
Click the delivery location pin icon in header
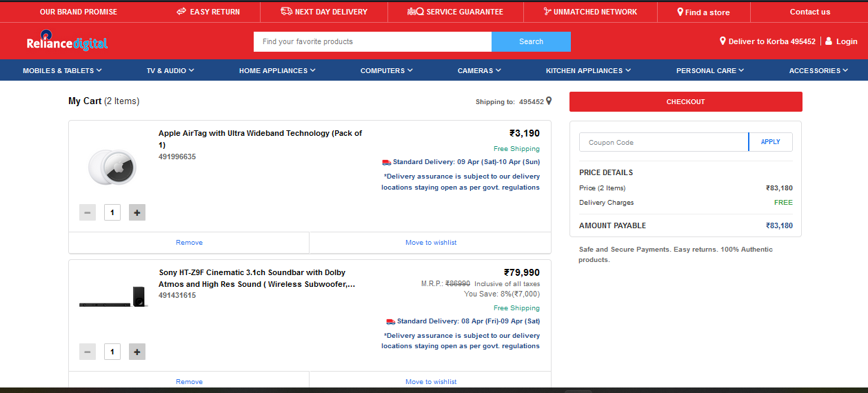[723, 41]
